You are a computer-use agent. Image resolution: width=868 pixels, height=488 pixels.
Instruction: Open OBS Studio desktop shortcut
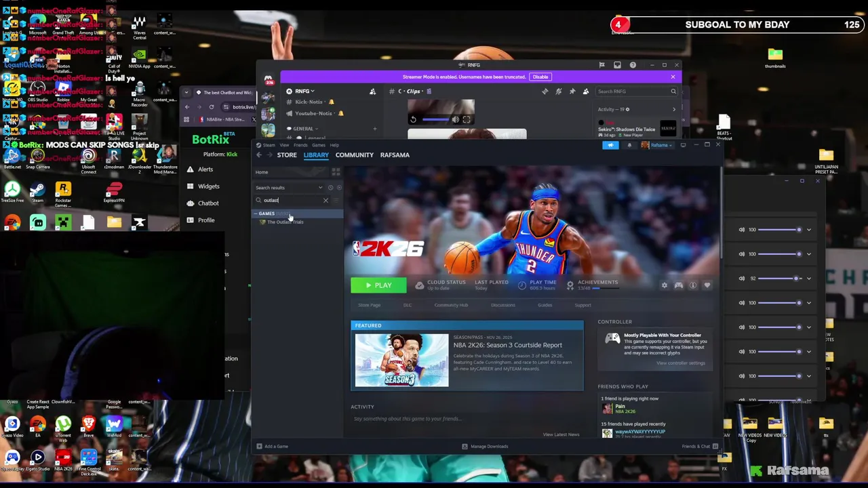[x=37, y=92]
